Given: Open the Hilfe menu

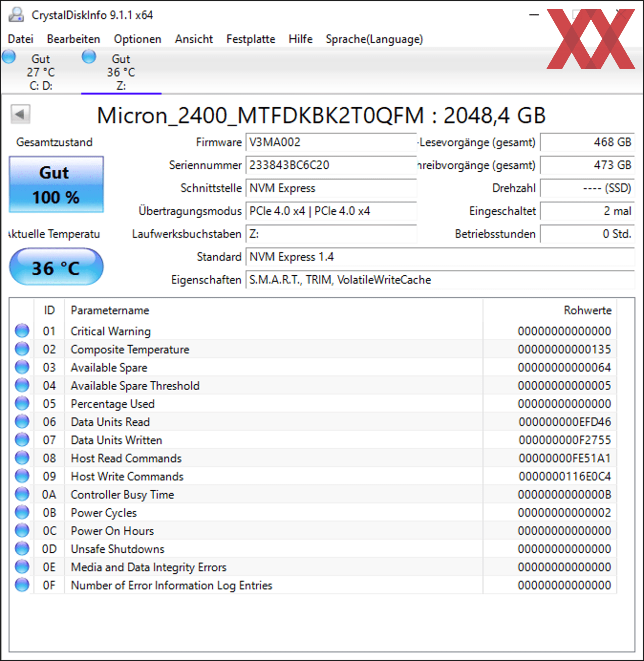Looking at the screenshot, I should pyautogui.click(x=300, y=39).
